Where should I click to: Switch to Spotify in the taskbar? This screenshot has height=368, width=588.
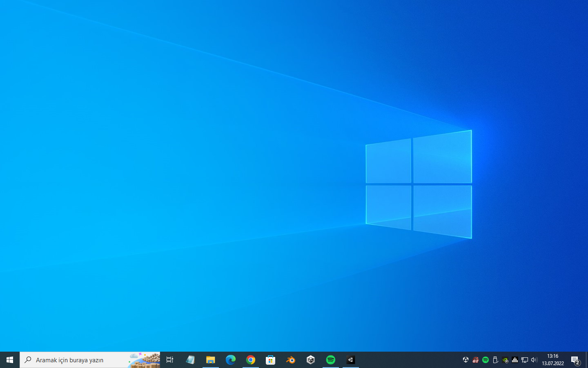tap(330, 360)
